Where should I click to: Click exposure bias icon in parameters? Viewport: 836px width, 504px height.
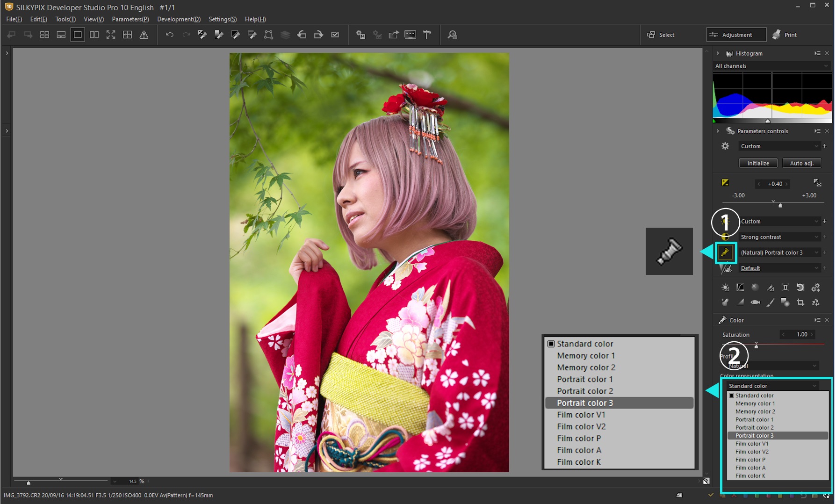tap(725, 183)
